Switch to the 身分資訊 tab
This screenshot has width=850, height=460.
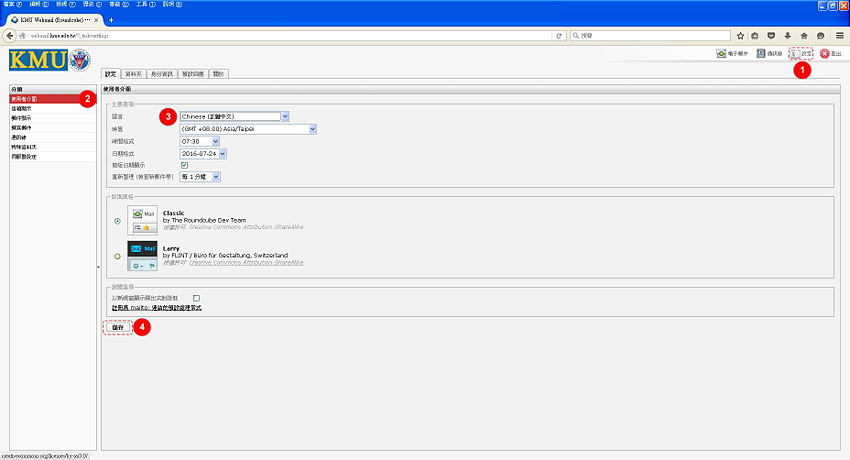coord(162,74)
